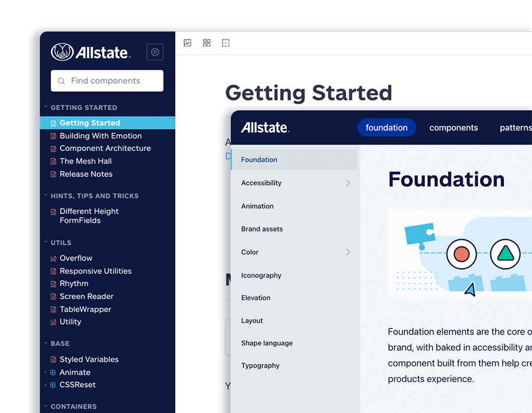This screenshot has width=532, height=413.
Task: Click the document icon beside Overflow
Action: point(53,259)
